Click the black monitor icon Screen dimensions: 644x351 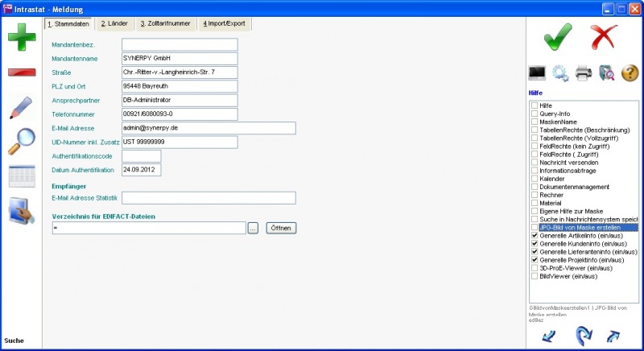(537, 73)
